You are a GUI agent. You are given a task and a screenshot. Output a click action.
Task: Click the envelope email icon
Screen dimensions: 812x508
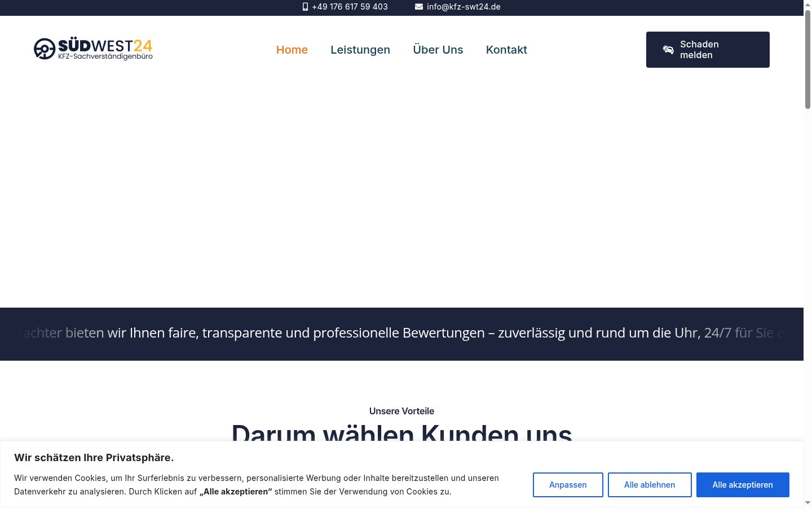coord(418,7)
